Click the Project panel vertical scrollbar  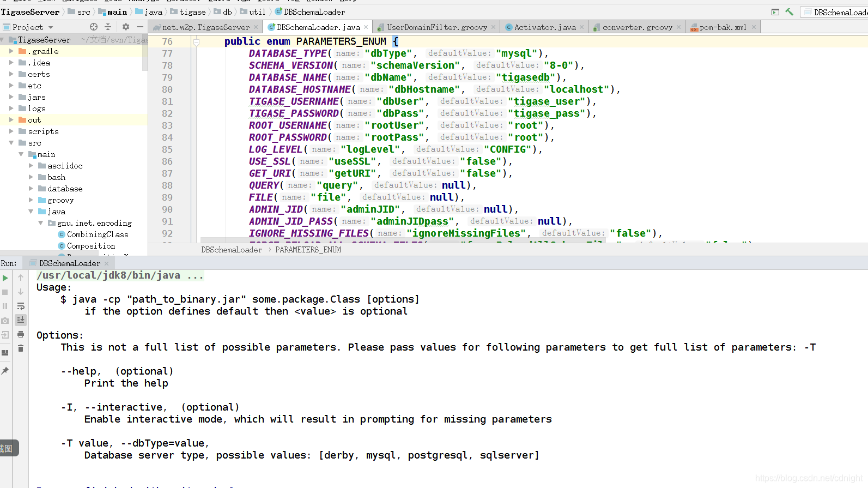pyautogui.click(x=145, y=53)
